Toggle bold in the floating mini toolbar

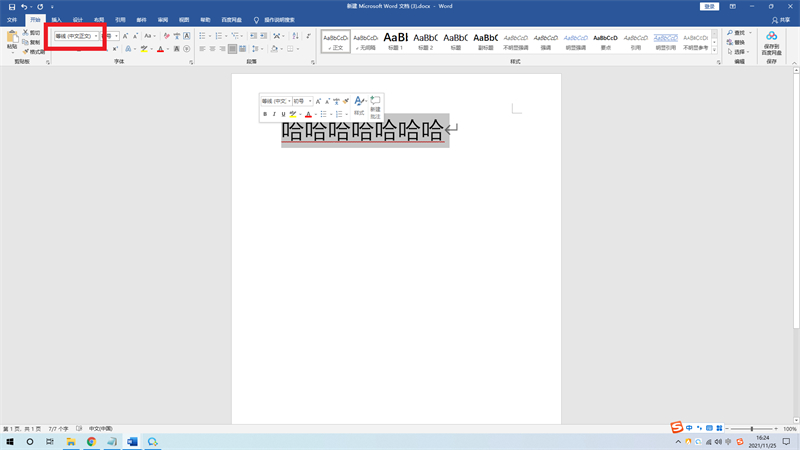click(265, 114)
